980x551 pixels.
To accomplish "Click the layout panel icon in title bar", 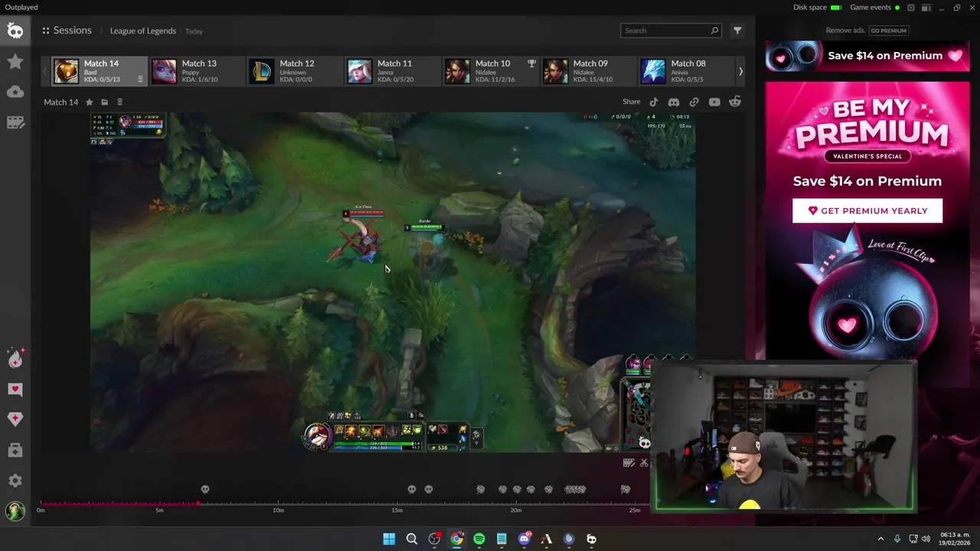I will point(926,8).
